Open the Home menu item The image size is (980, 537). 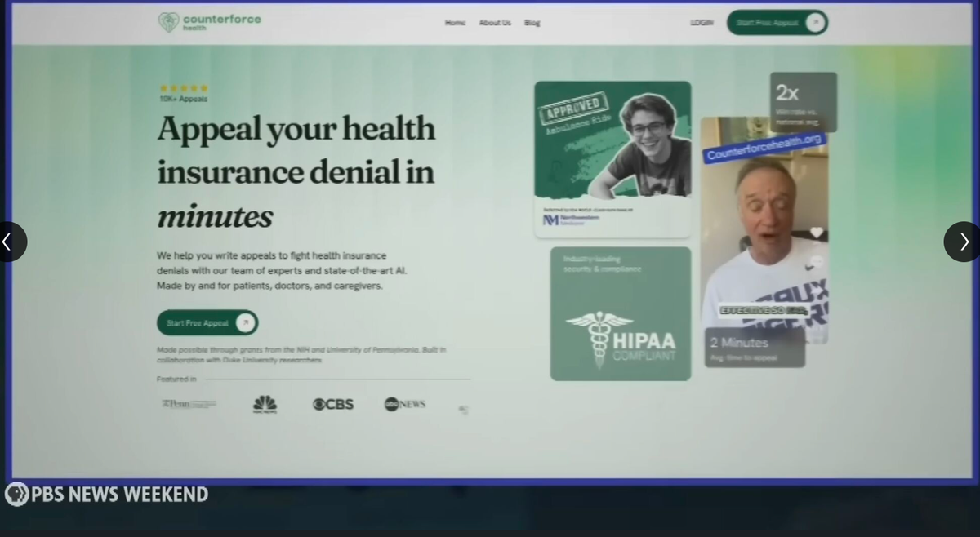455,23
